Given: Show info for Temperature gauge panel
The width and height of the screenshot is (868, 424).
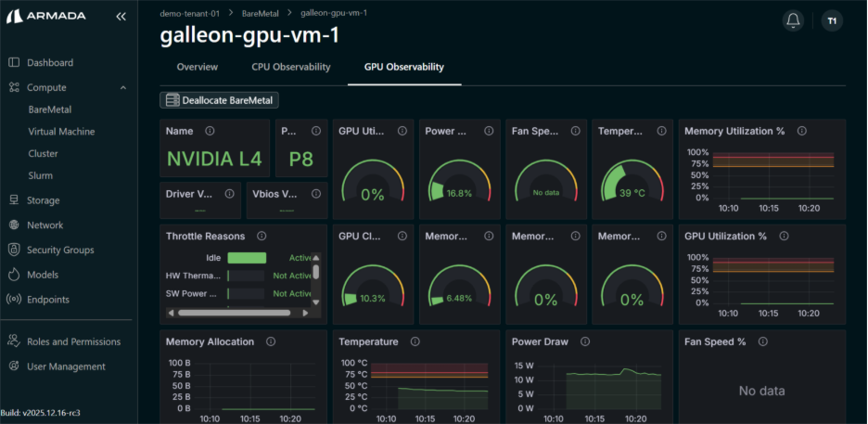Looking at the screenshot, I should click(661, 131).
